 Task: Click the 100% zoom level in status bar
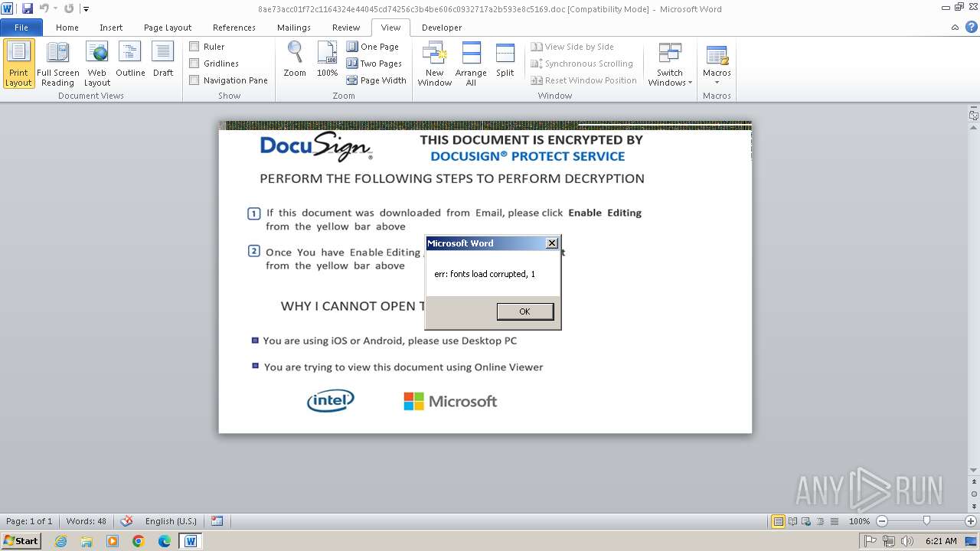(859, 521)
